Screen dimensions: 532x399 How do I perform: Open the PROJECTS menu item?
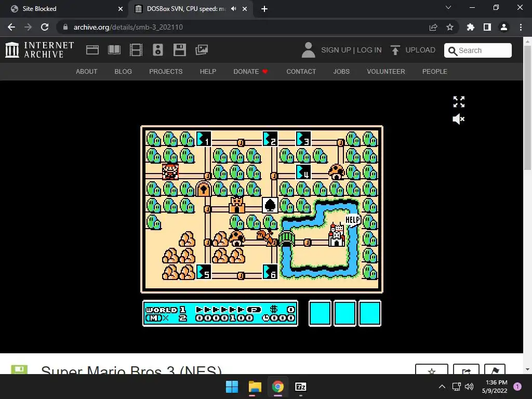(x=166, y=72)
